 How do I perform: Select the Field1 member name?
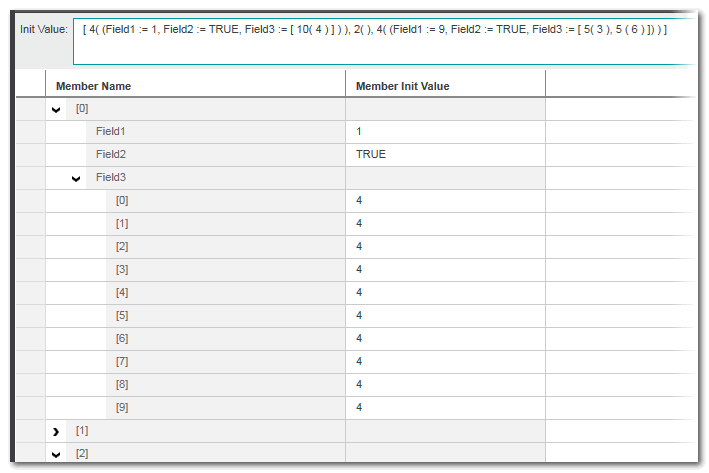[x=111, y=132]
